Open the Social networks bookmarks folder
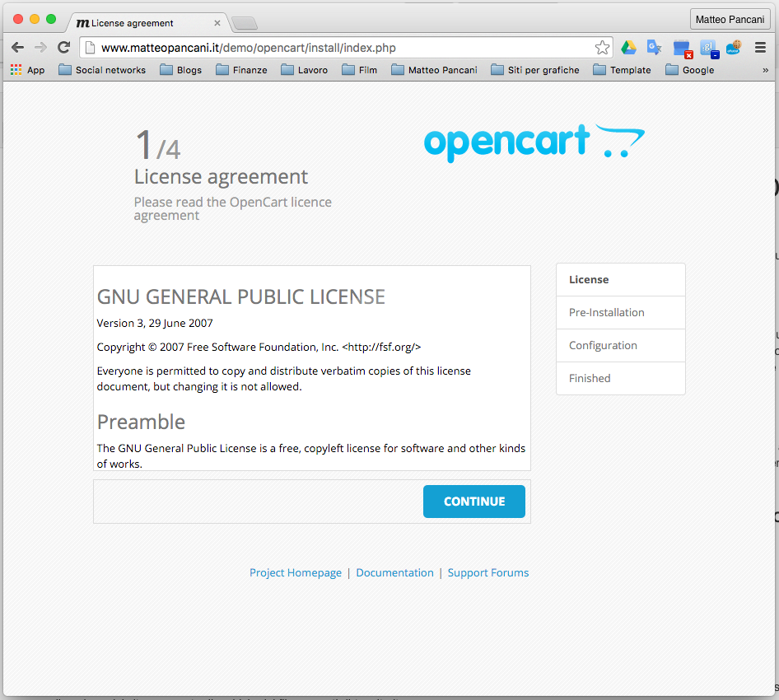 pos(102,70)
